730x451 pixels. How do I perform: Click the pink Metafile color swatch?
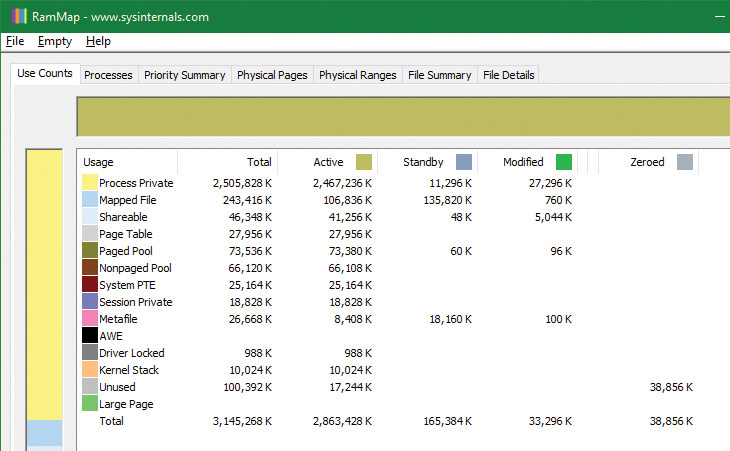point(89,319)
